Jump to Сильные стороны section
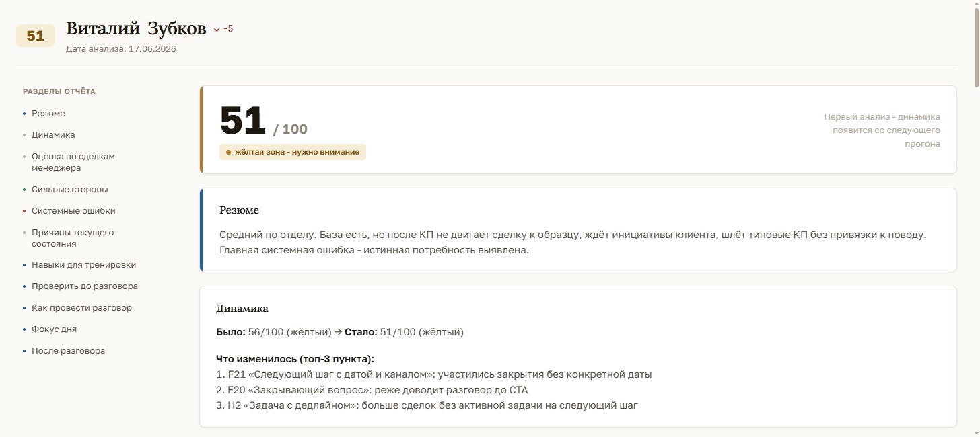This screenshot has width=980, height=437. point(70,190)
